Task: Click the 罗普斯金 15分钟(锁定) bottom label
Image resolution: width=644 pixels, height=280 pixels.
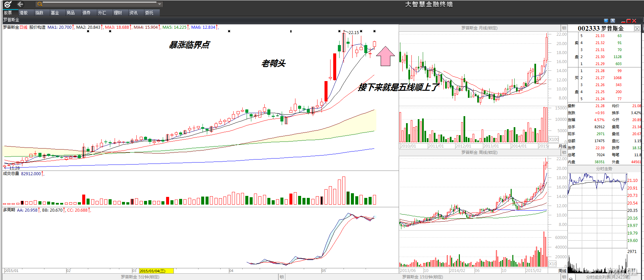Action: click(x=422, y=277)
